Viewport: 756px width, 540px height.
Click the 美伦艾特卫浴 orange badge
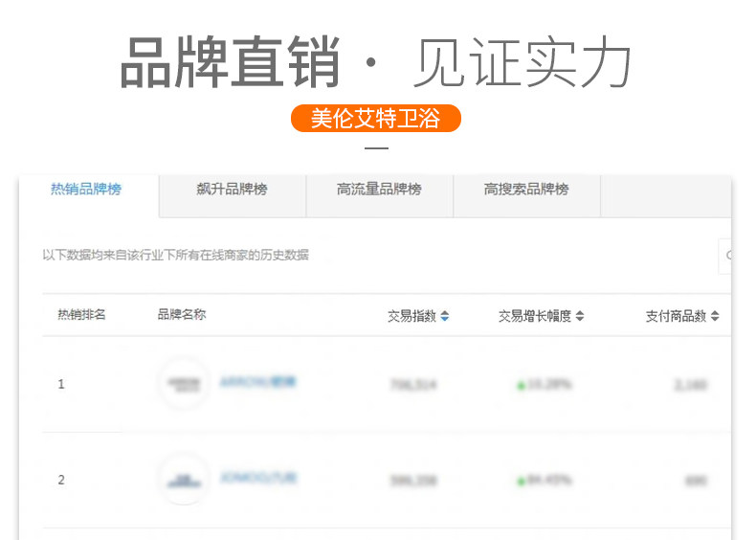coord(376,118)
